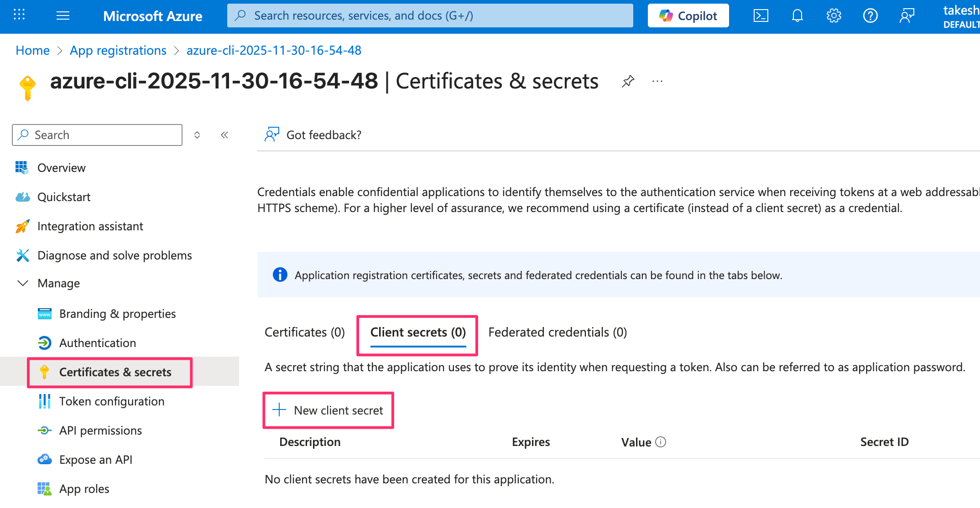Open the notifications bell
980x508 pixels.
tap(797, 16)
